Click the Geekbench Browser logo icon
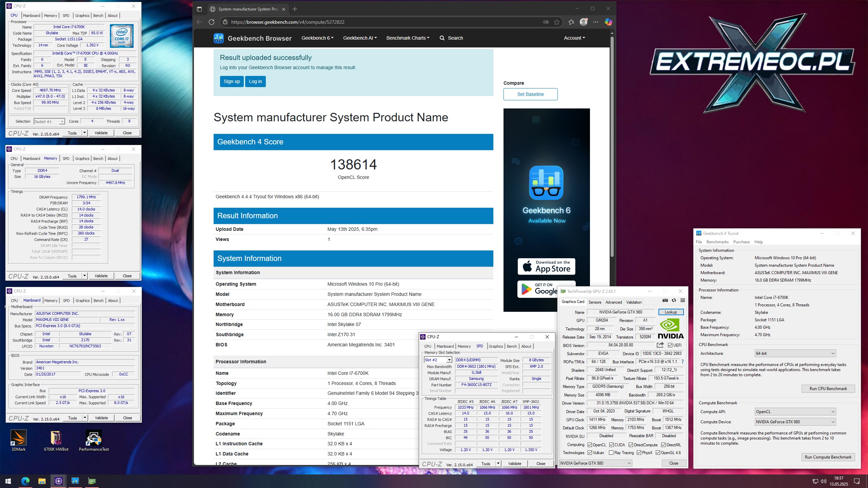 coord(219,38)
